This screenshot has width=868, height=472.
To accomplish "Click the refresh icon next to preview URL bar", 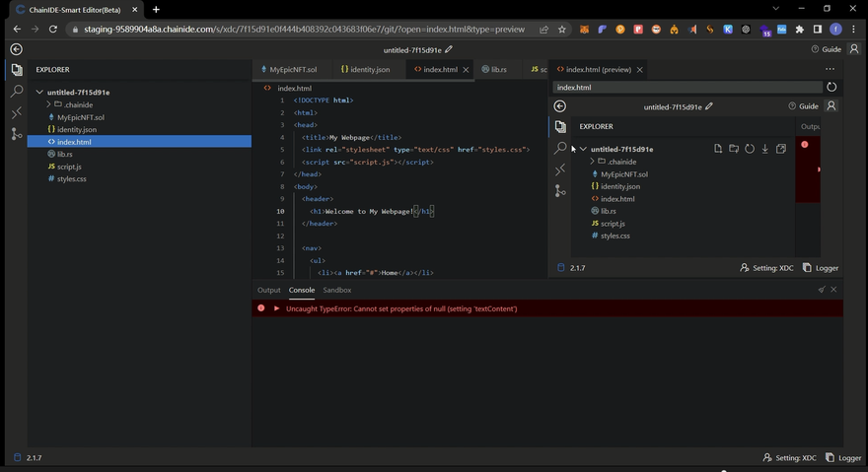I will pos(832,88).
